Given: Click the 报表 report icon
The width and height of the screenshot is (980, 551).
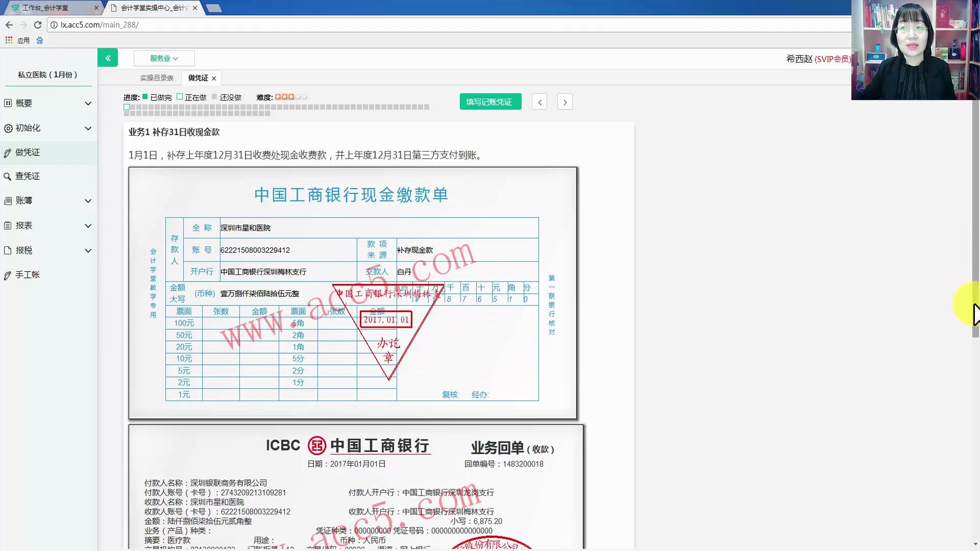Looking at the screenshot, I should pyautogui.click(x=8, y=226).
